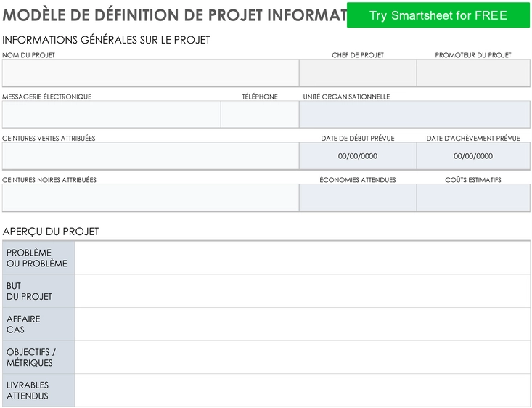Click the MESSAGERIE ÉLECTRONIQUE label
The image size is (532, 408).
coord(47,97)
